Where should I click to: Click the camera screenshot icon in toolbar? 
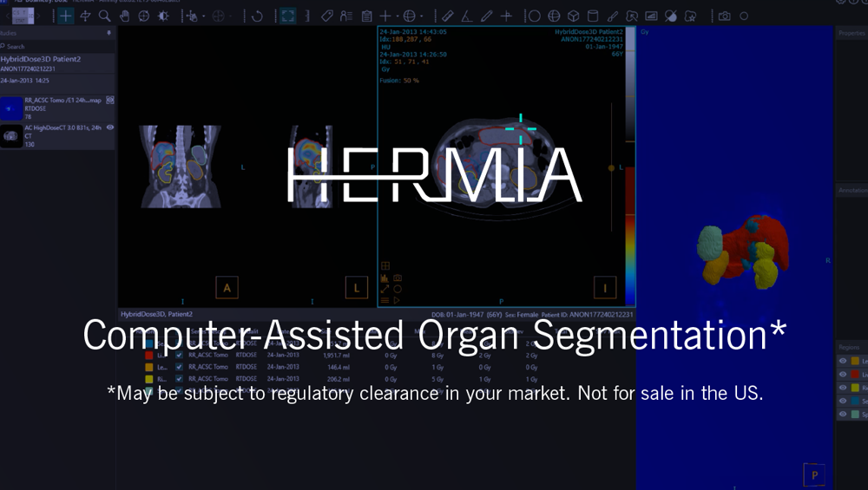tap(724, 16)
